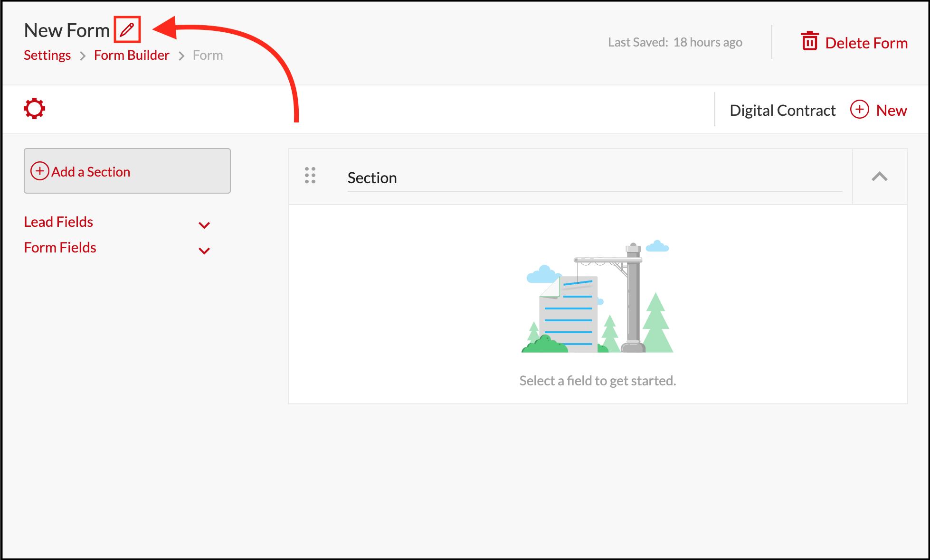Click the plus circle icon beside New
930x560 pixels.
[x=859, y=110]
